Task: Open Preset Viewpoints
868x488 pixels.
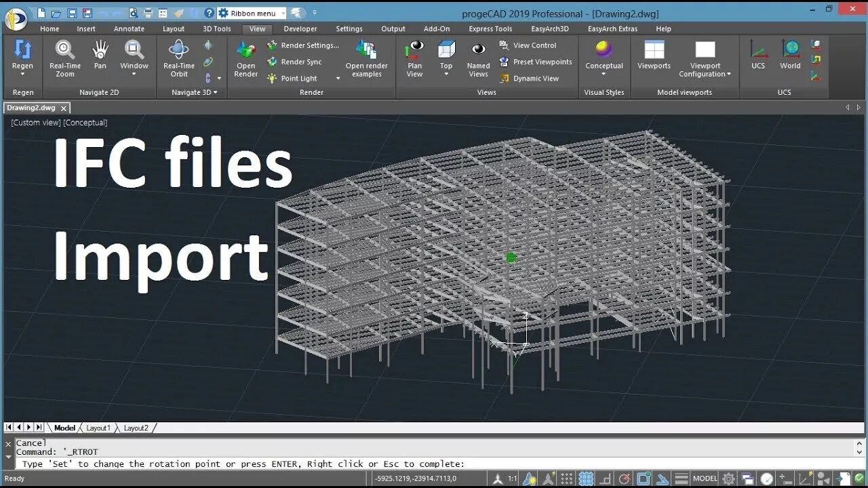Action: [535, 62]
